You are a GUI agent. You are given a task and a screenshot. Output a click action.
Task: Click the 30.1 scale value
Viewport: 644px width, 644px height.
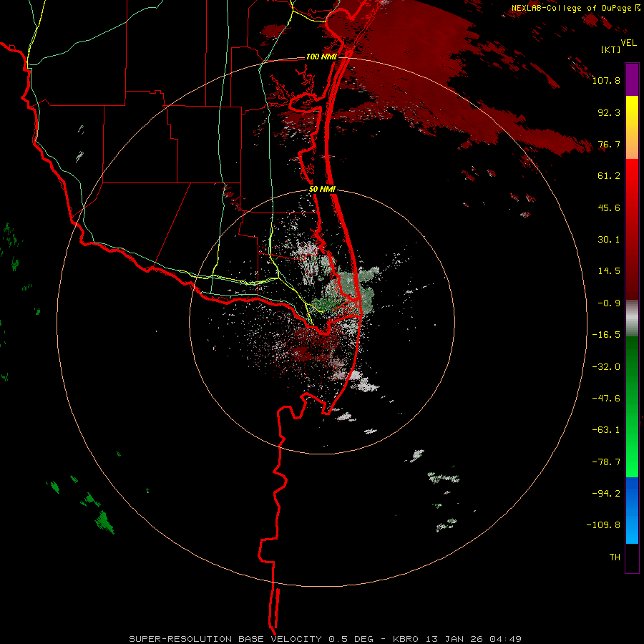609,240
